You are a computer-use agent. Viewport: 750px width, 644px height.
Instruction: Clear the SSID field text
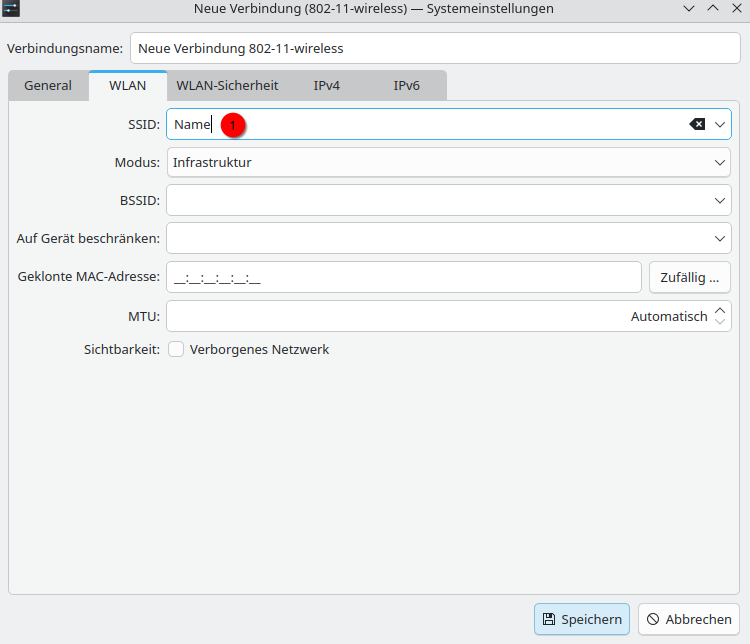697,124
